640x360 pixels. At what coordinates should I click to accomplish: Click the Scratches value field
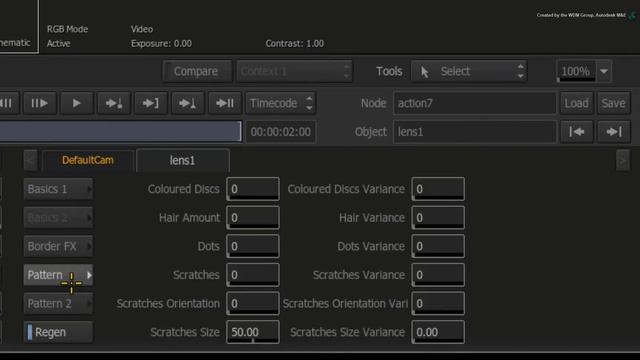point(253,275)
